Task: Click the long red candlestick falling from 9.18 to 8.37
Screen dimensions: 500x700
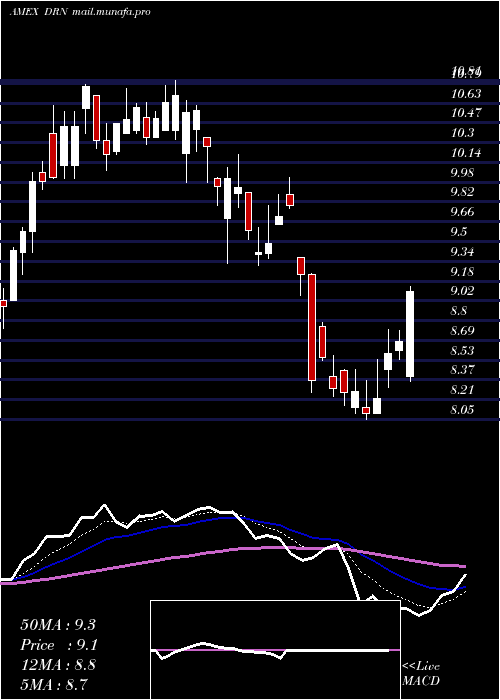Action: tap(312, 327)
